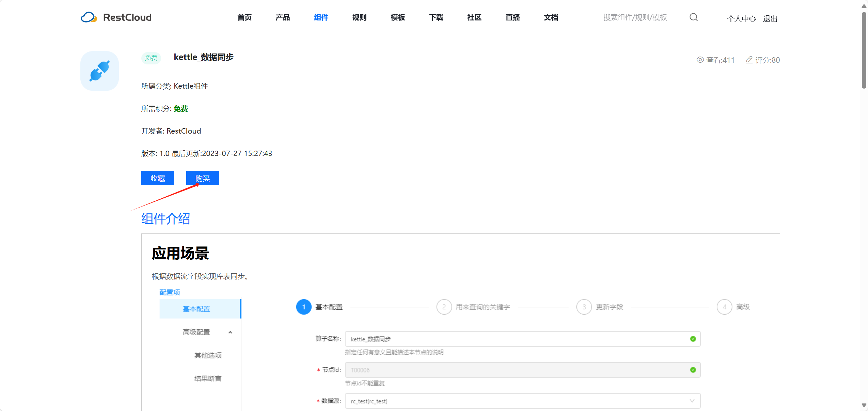Click the pencil icon beside 评分:80
868x411 pixels.
click(x=749, y=60)
